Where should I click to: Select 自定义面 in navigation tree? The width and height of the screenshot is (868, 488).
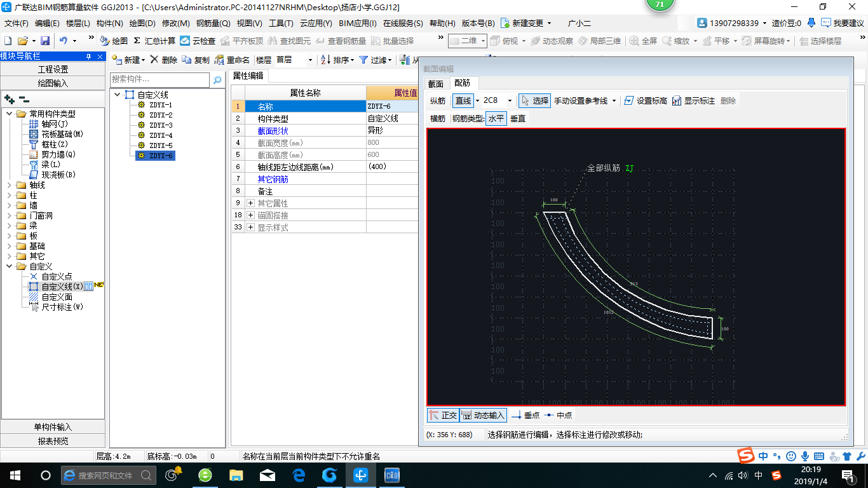[57, 297]
